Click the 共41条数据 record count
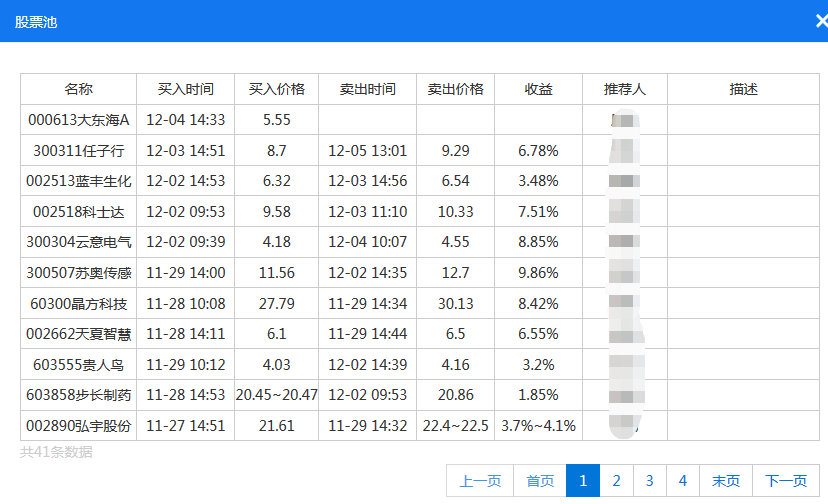This screenshot has height=504, width=828. pyautogui.click(x=57, y=452)
